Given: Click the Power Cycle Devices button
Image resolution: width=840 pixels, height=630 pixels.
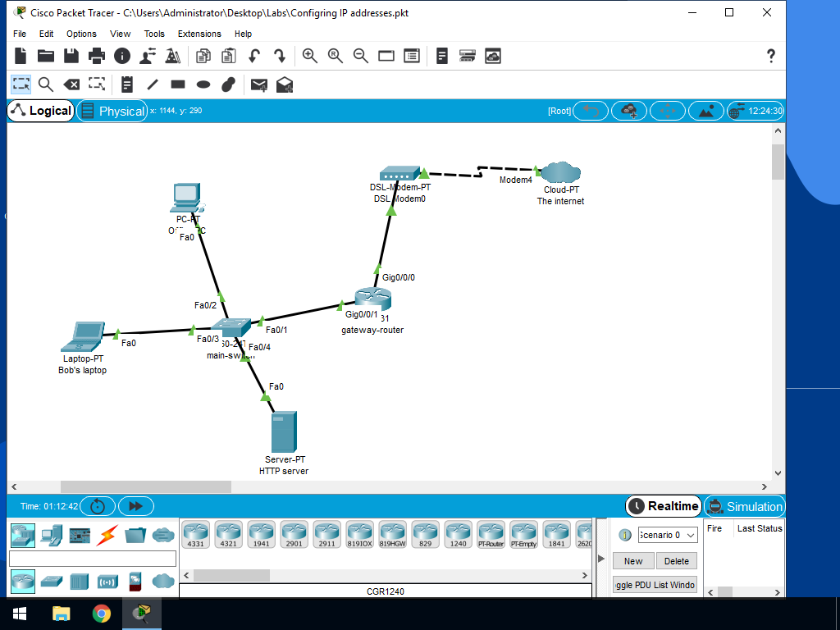Looking at the screenshot, I should coord(98,506).
